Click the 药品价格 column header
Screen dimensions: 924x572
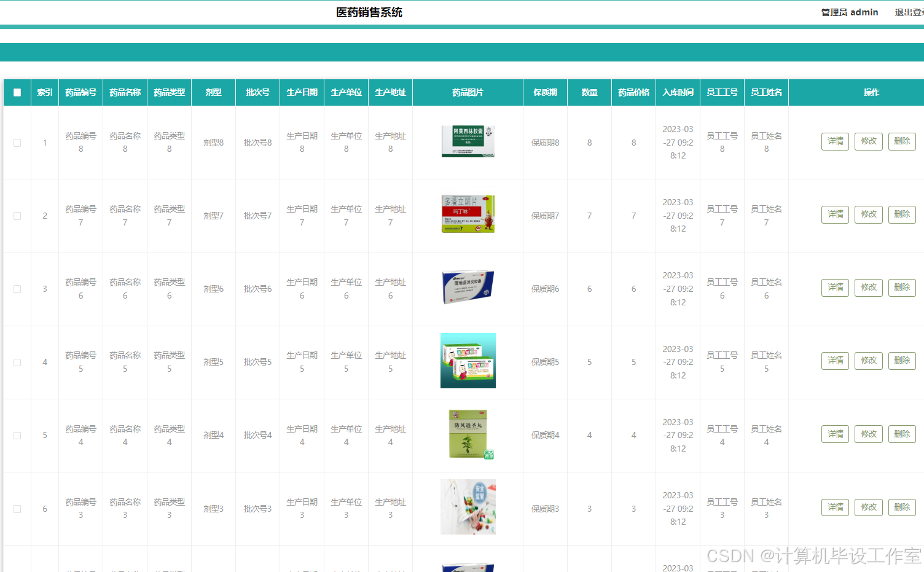click(634, 92)
